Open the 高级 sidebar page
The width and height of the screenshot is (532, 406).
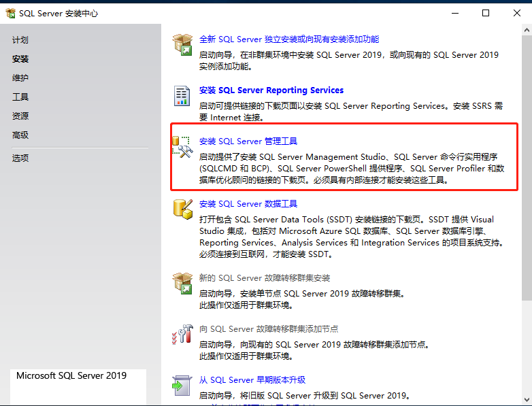[x=20, y=135]
